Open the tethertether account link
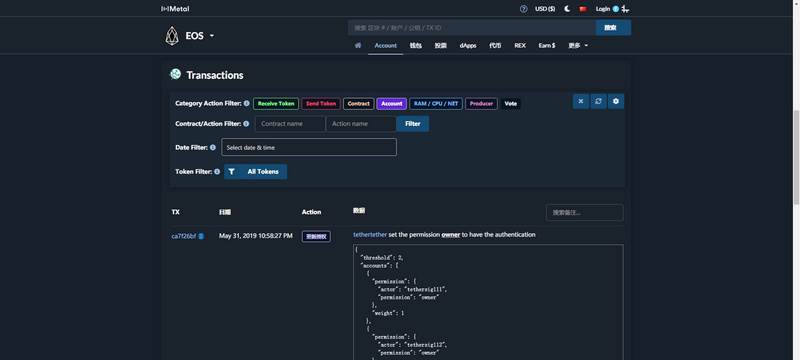The height and width of the screenshot is (360, 800). pyautogui.click(x=370, y=235)
